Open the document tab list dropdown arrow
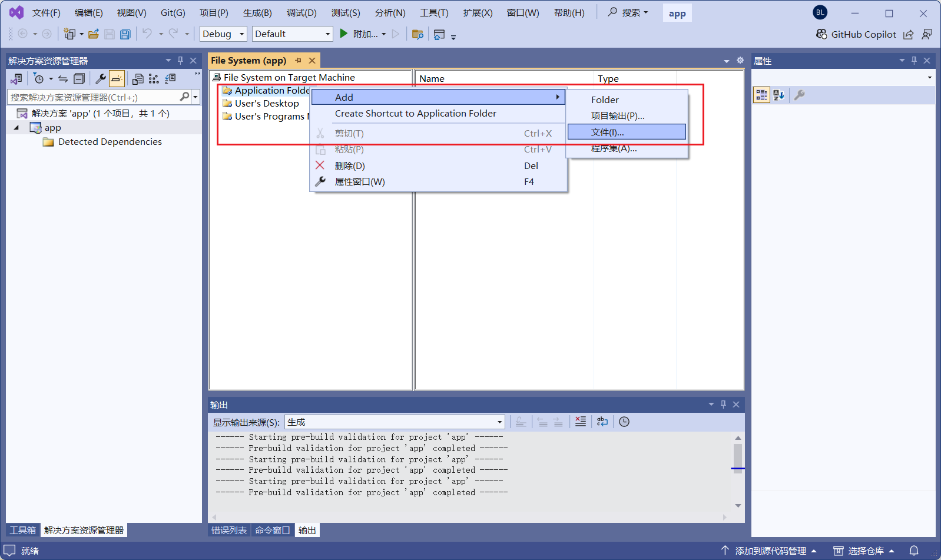 [727, 61]
